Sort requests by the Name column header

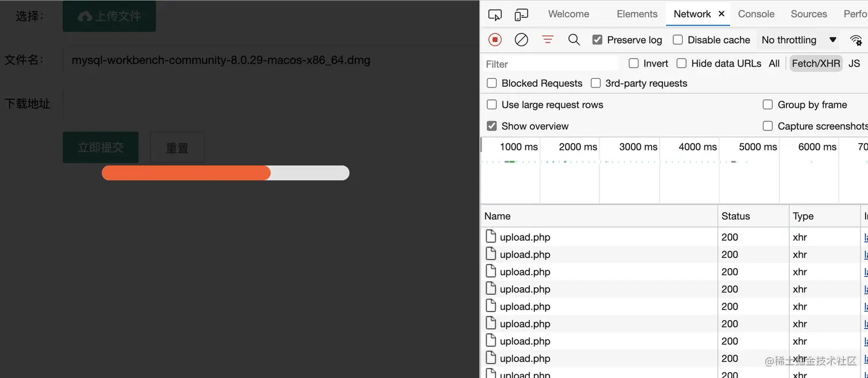(x=599, y=216)
